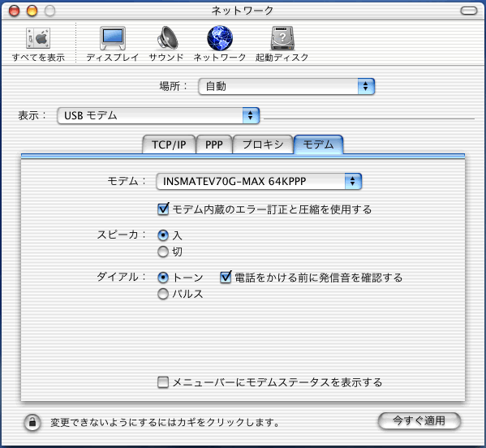Enable メニューバーにモデムステータスを表示する checkbox
Image resolution: width=486 pixels, height=448 pixels.
[163, 382]
